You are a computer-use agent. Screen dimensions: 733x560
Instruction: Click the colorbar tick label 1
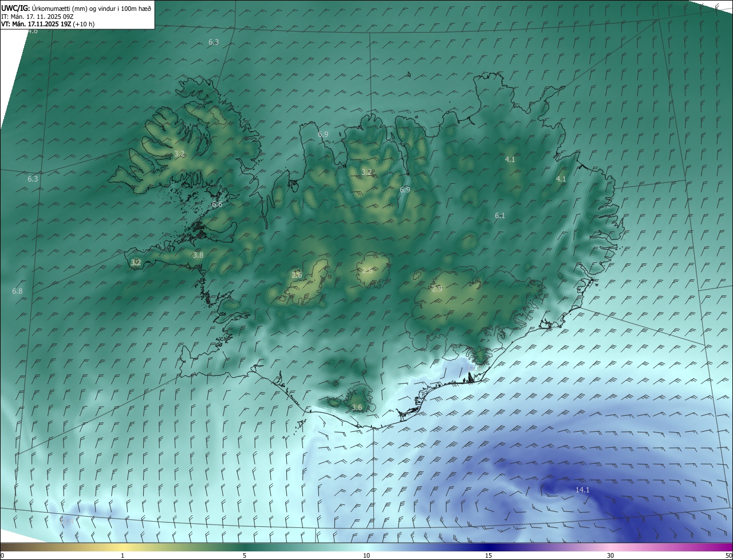pyautogui.click(x=123, y=555)
